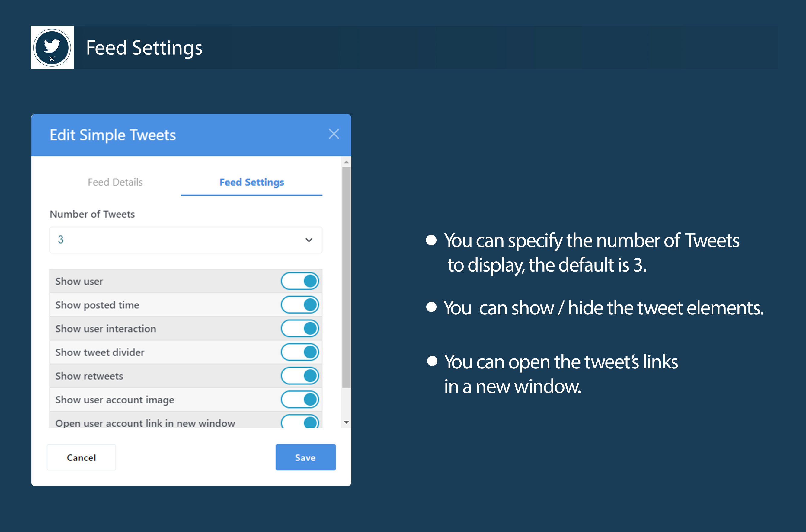The height and width of the screenshot is (532, 806).
Task: Disable the Show posted time toggle
Action: pyautogui.click(x=300, y=305)
